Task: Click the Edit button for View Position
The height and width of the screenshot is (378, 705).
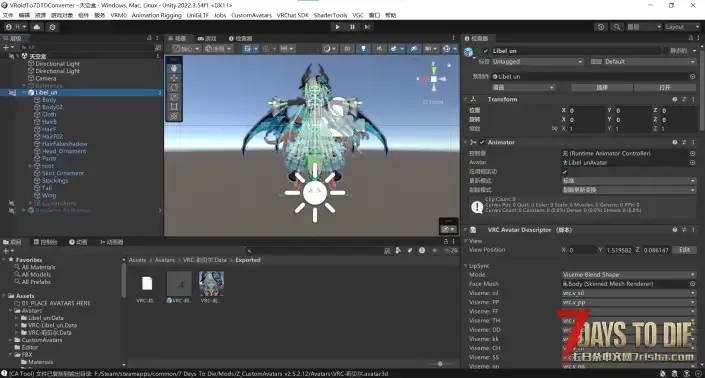Action: 684,250
